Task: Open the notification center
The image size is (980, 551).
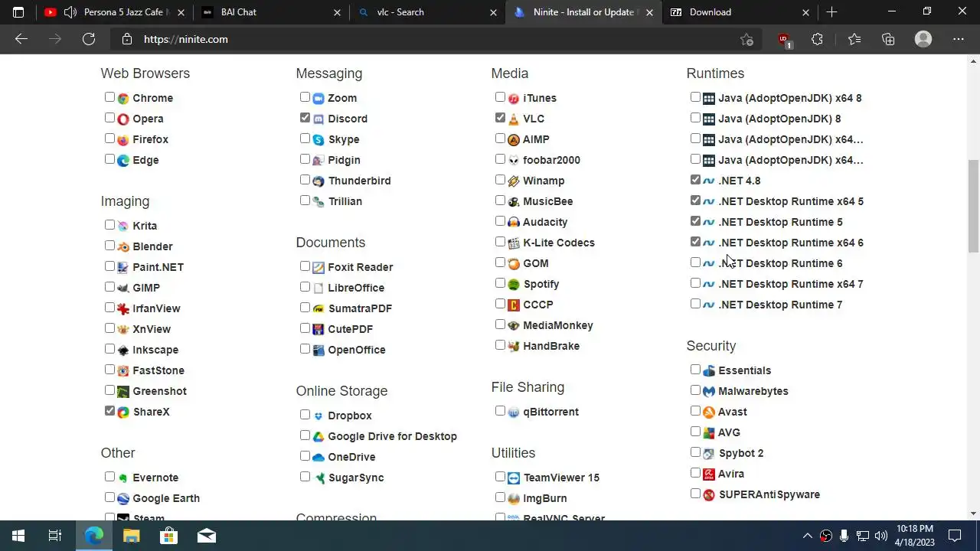Action: [955, 536]
